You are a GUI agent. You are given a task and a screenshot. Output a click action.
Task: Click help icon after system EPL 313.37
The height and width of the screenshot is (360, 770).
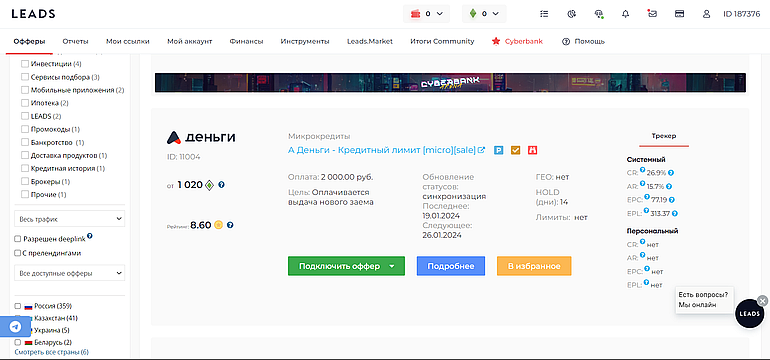pos(675,214)
